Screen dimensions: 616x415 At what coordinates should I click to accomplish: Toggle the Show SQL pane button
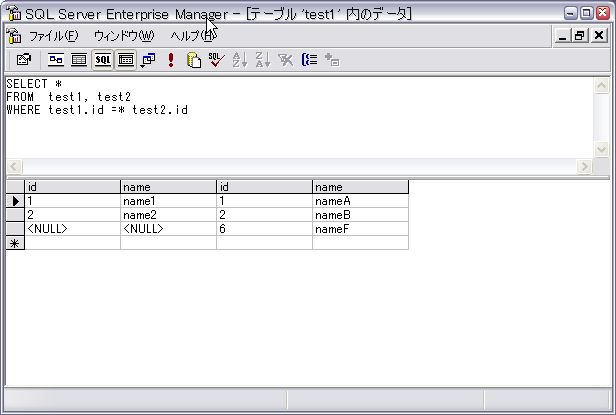tap(103, 60)
